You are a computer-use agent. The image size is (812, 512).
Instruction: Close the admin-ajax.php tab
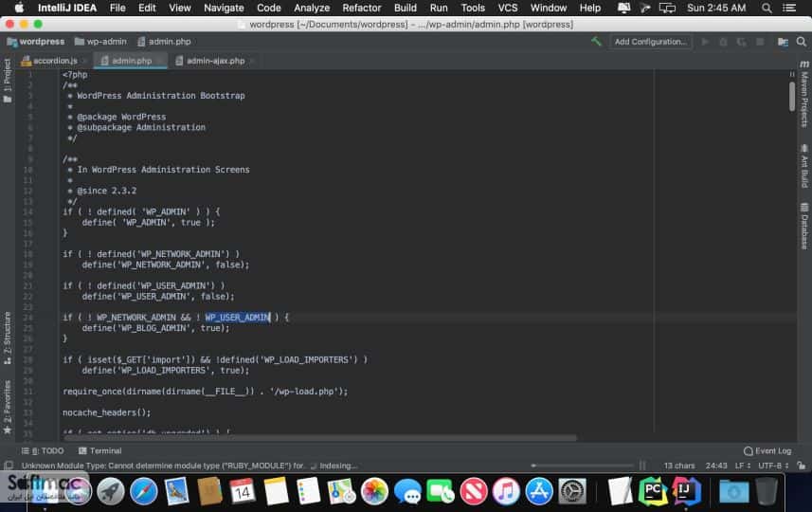pyautogui.click(x=252, y=61)
